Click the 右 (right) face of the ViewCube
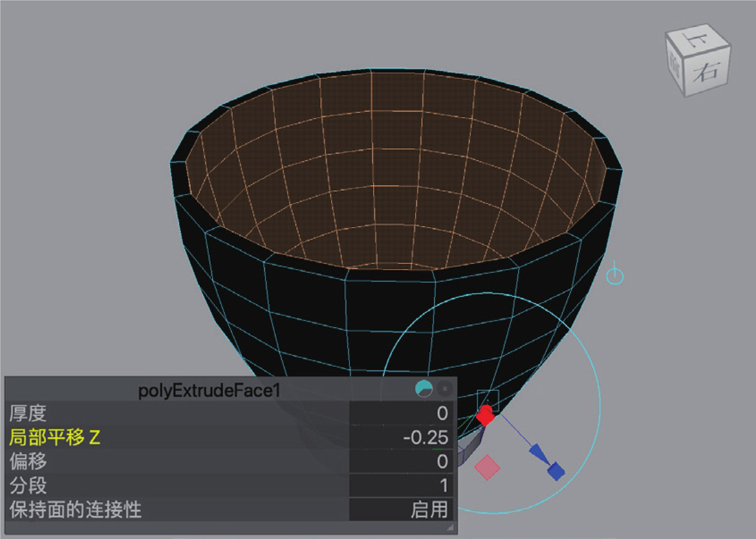This screenshot has width=756, height=539. [705, 71]
